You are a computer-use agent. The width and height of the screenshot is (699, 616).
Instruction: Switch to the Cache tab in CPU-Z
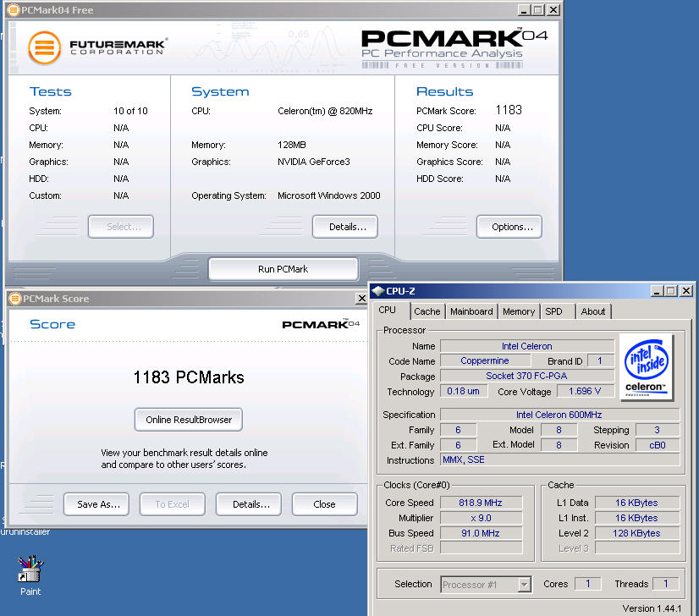[427, 311]
